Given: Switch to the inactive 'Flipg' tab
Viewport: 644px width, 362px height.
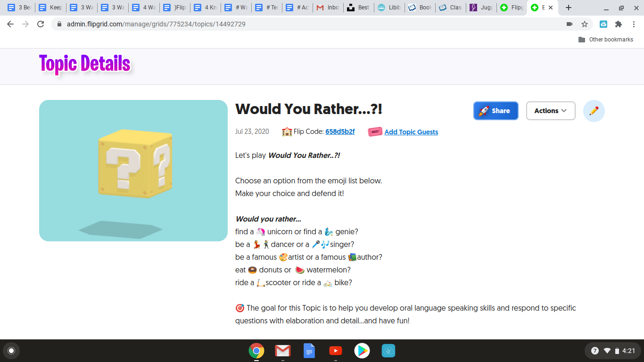Looking at the screenshot, I should (x=512, y=8).
